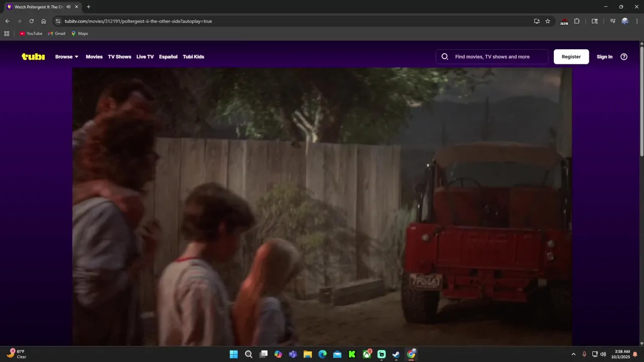Show hidden system tray icons
644x362 pixels.
click(573, 354)
